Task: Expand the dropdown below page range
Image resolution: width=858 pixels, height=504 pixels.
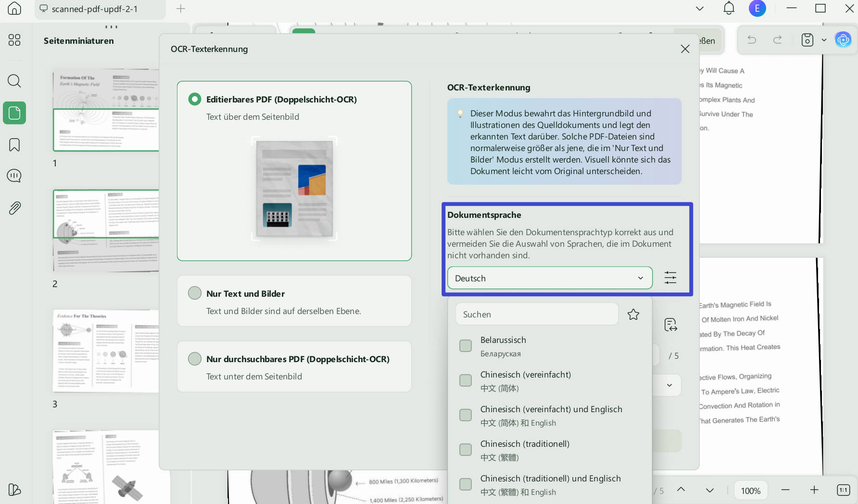Action: pyautogui.click(x=669, y=385)
